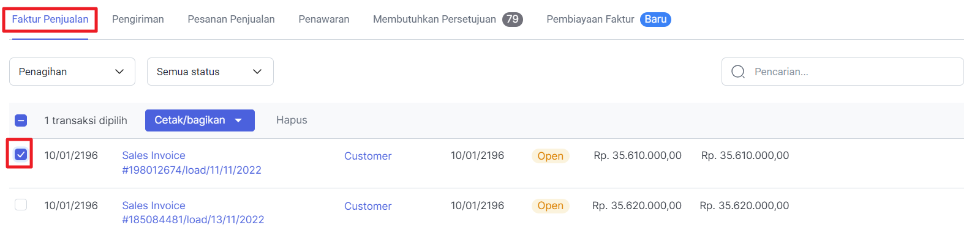980x233 pixels.
Task: Go to the Penawaran tab
Action: [324, 20]
